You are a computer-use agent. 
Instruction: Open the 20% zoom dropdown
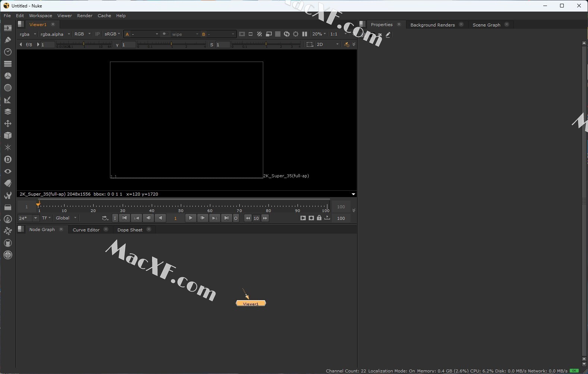(319, 34)
